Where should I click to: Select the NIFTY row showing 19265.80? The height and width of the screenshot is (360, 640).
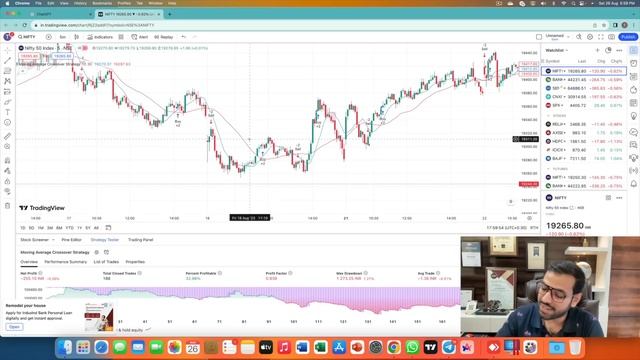click(x=584, y=71)
